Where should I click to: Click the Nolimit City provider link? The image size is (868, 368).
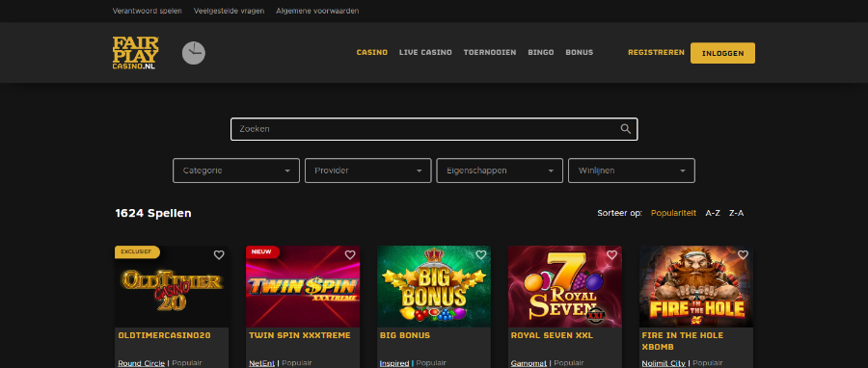pyautogui.click(x=664, y=363)
